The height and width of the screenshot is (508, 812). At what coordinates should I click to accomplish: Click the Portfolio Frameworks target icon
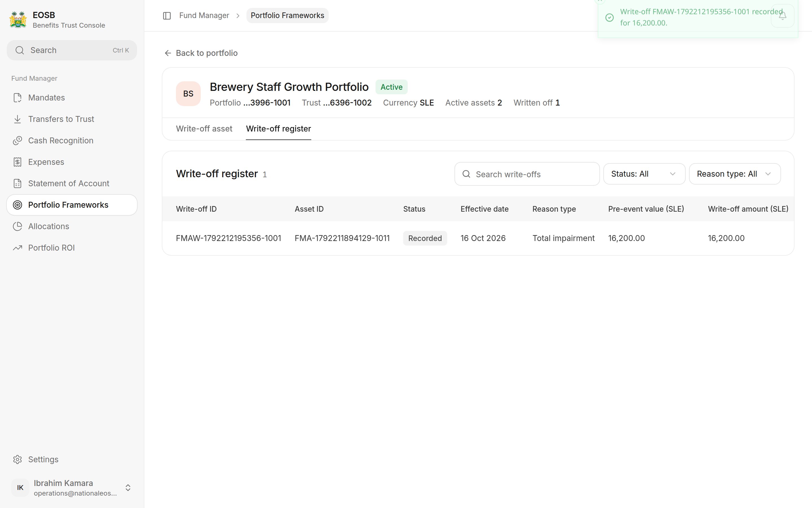coord(17,205)
